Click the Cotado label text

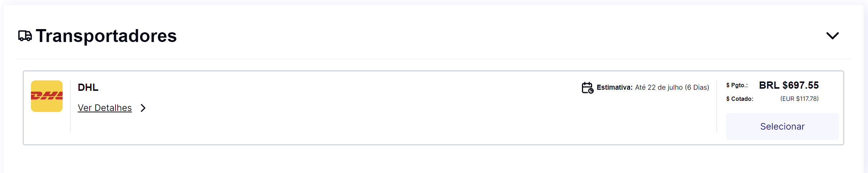coord(742,99)
